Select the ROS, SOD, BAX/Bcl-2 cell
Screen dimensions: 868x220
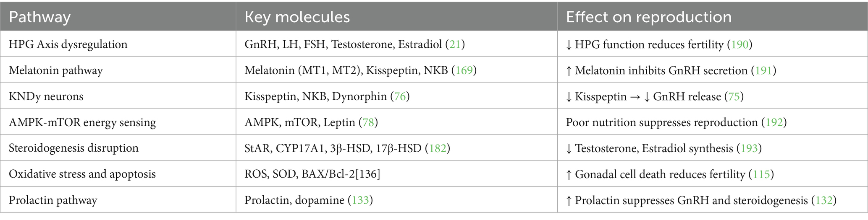[x=312, y=174]
